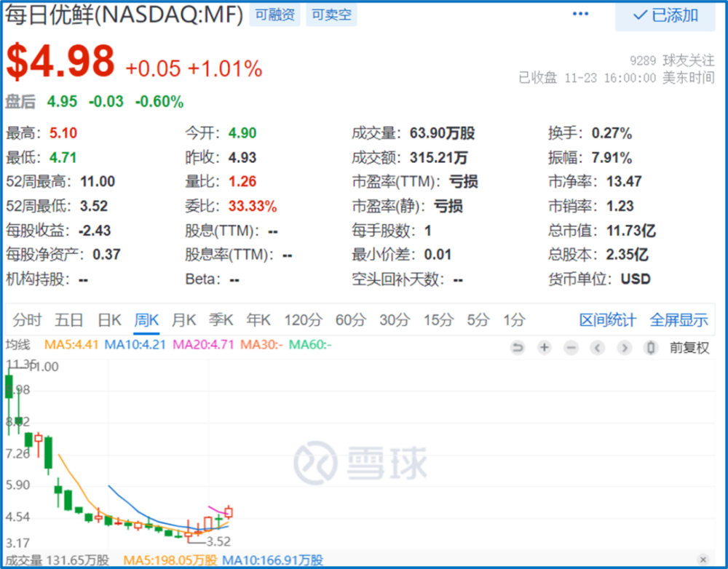Click the 今开 value 4.90

[242, 133]
